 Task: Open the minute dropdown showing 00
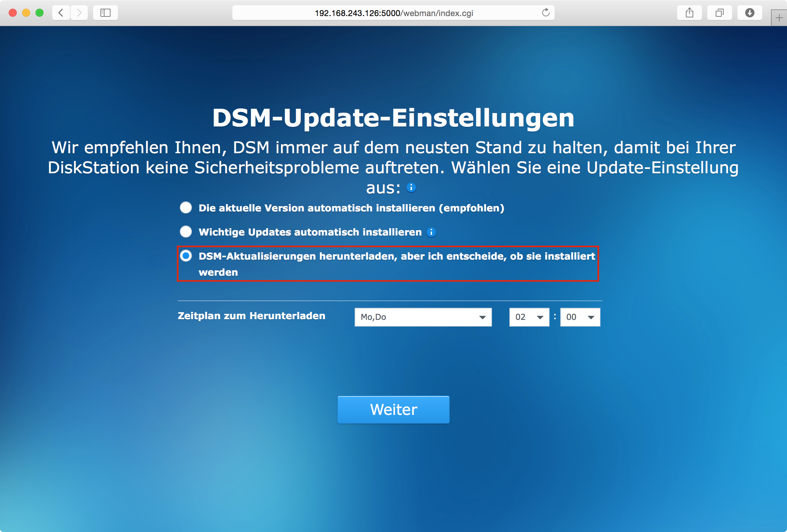(580, 317)
